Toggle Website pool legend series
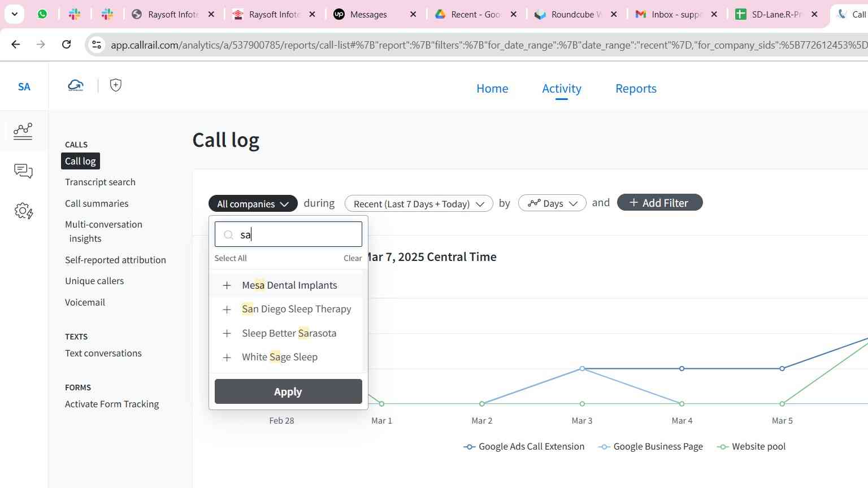This screenshot has width=868, height=488. (751, 446)
